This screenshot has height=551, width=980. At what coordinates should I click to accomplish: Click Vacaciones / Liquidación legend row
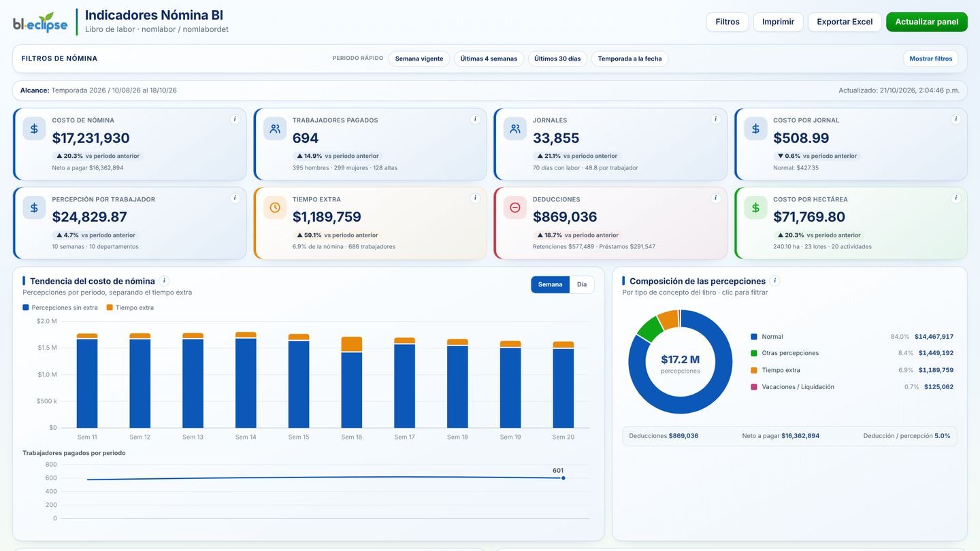pyautogui.click(x=852, y=386)
